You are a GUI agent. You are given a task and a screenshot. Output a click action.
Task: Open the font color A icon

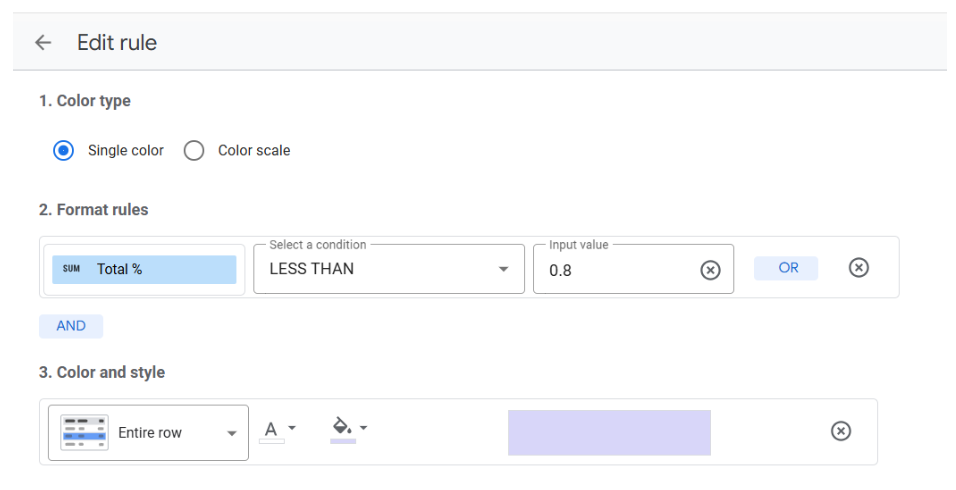(x=269, y=429)
